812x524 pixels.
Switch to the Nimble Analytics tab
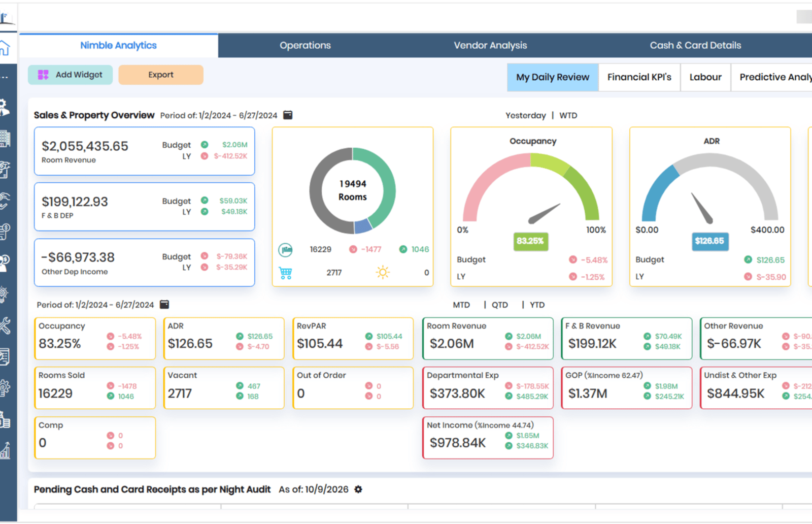click(118, 45)
